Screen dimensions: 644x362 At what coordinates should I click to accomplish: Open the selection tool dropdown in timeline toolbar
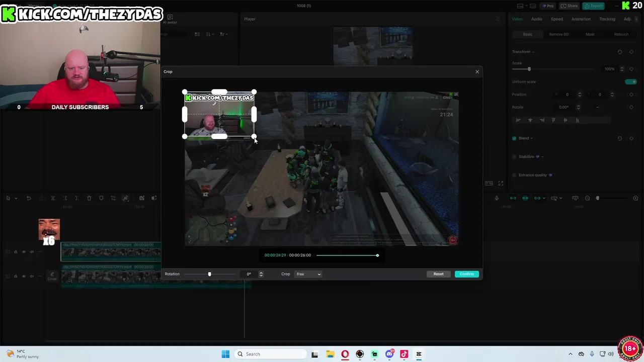point(16,198)
